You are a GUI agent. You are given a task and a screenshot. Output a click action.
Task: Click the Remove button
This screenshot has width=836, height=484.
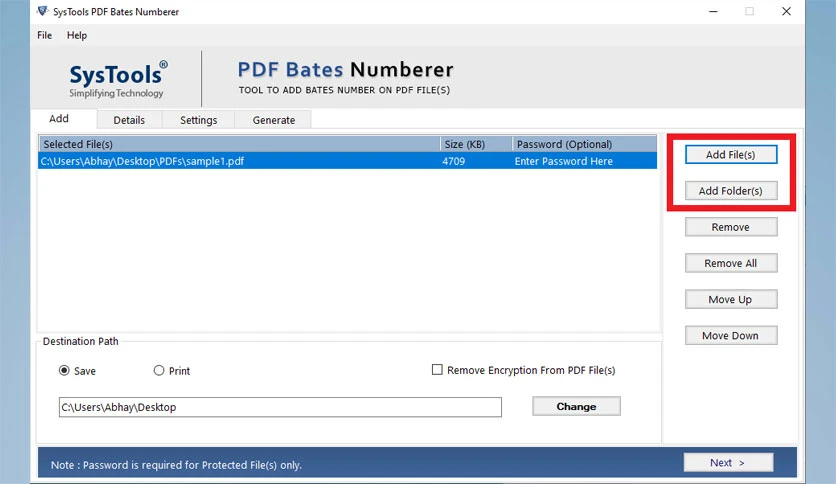pos(731,227)
